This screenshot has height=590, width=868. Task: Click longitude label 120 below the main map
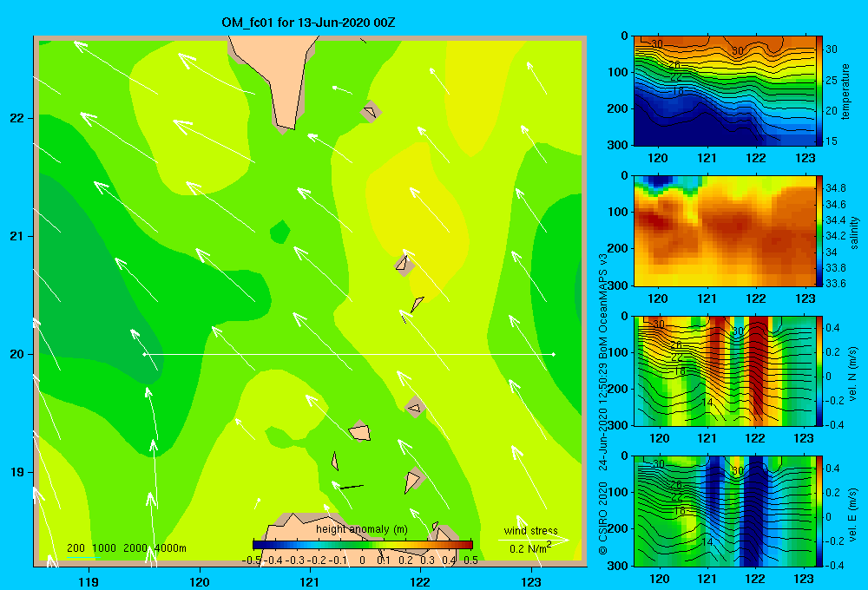coord(200,581)
